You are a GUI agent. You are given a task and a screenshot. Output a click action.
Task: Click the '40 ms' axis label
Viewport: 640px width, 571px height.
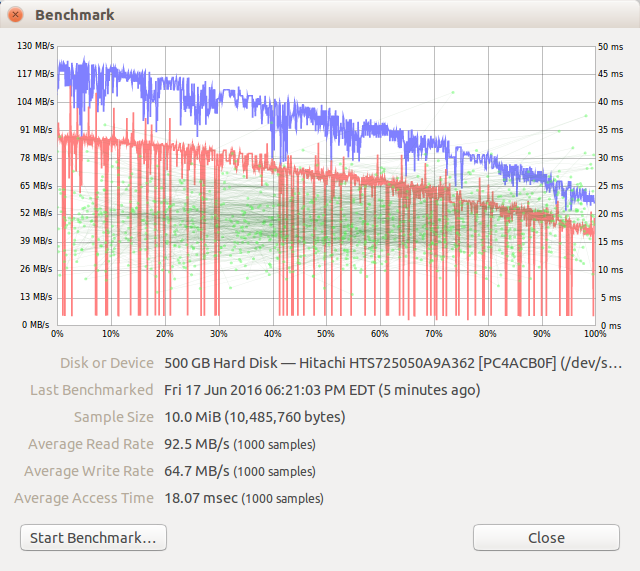[x=611, y=101]
